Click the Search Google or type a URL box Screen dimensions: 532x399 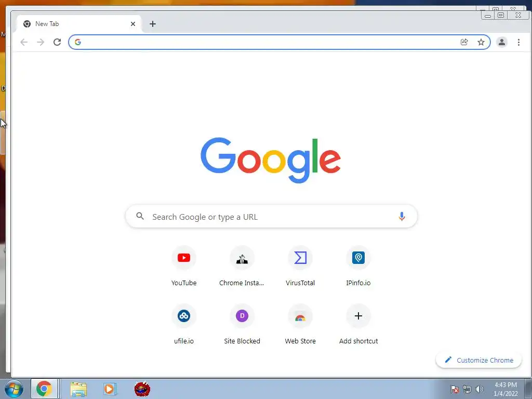pyautogui.click(x=271, y=216)
